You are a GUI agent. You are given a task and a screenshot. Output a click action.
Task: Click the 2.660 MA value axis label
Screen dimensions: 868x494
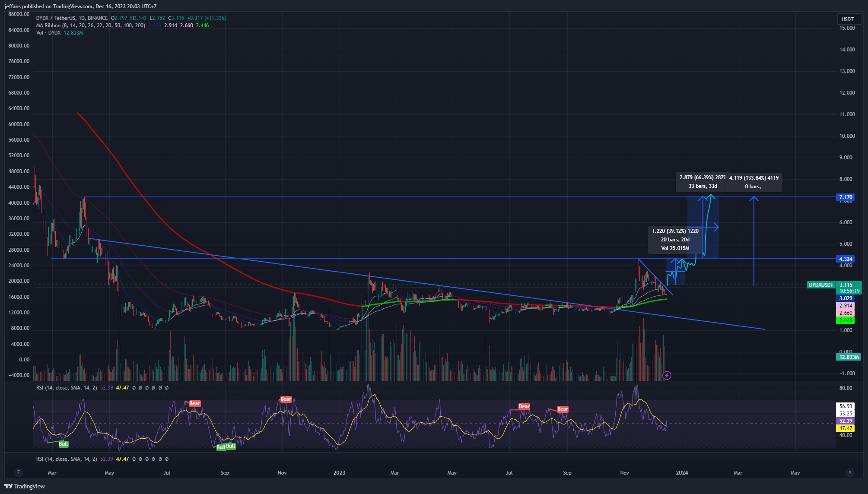[846, 313]
